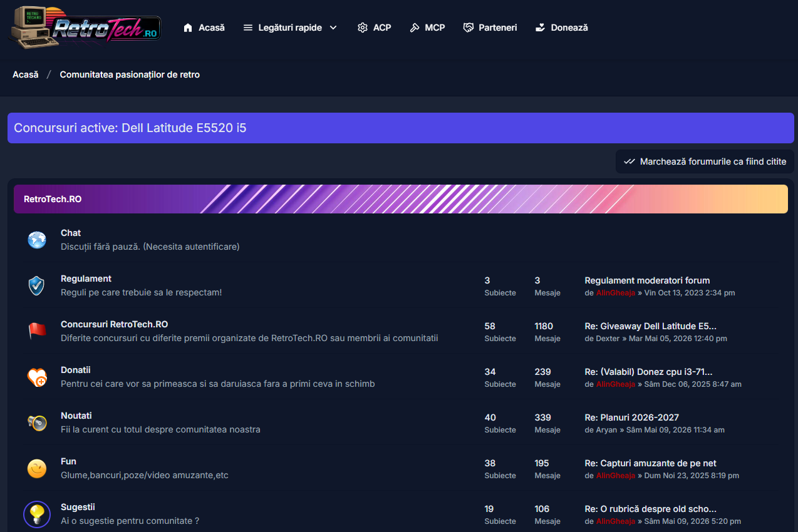Open the Parteneri menu item
Viewport: 798px width, 532px height.
pos(490,28)
